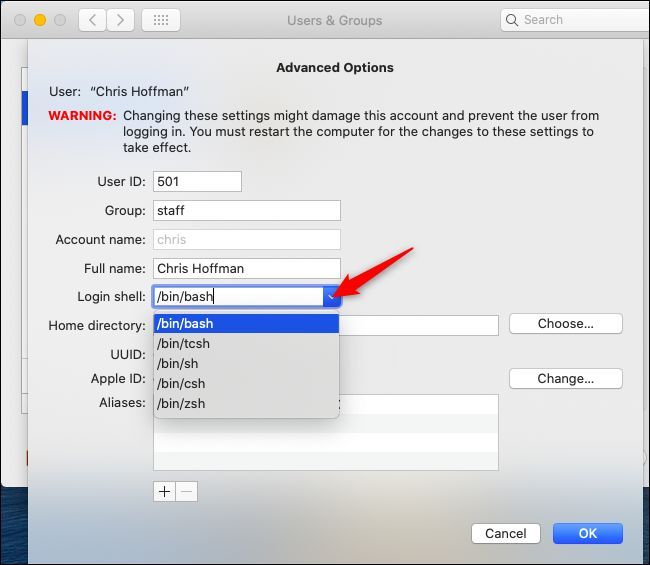This screenshot has height=565, width=650.
Task: Click the back navigation arrow
Action: click(x=92, y=19)
